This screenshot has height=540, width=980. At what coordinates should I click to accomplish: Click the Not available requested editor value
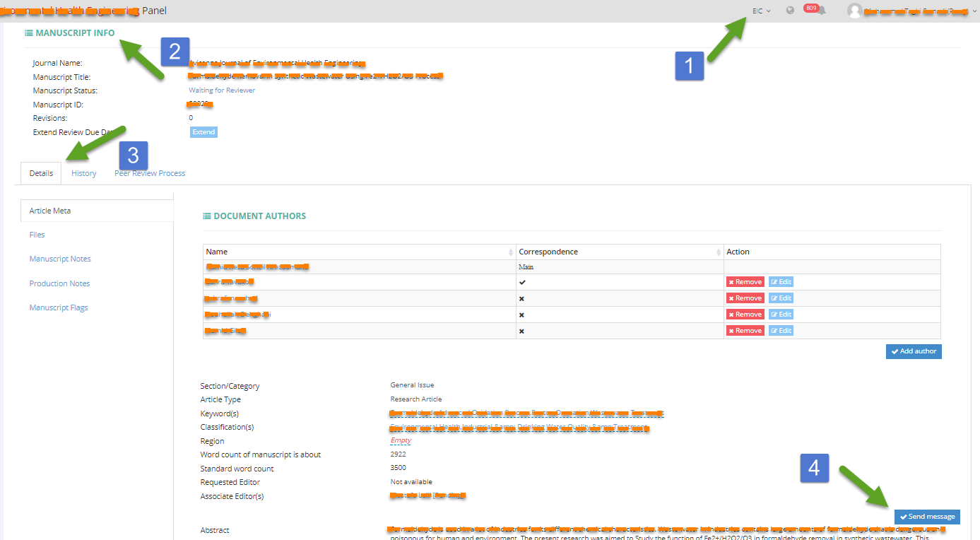[411, 482]
